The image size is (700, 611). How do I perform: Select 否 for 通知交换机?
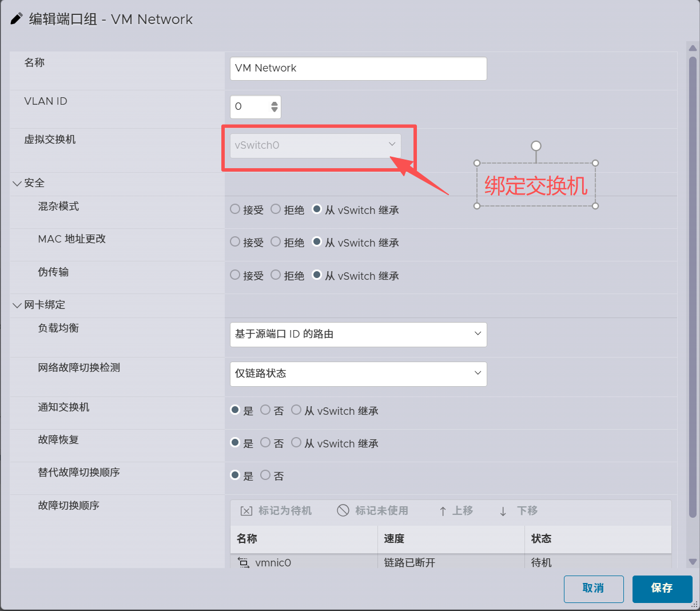(265, 410)
